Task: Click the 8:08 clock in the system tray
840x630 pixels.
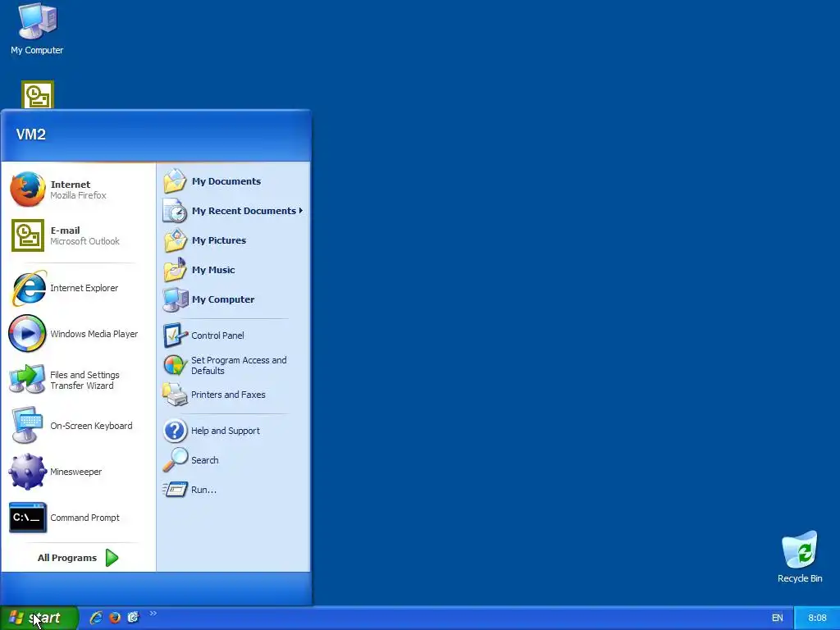Action: tap(817, 618)
